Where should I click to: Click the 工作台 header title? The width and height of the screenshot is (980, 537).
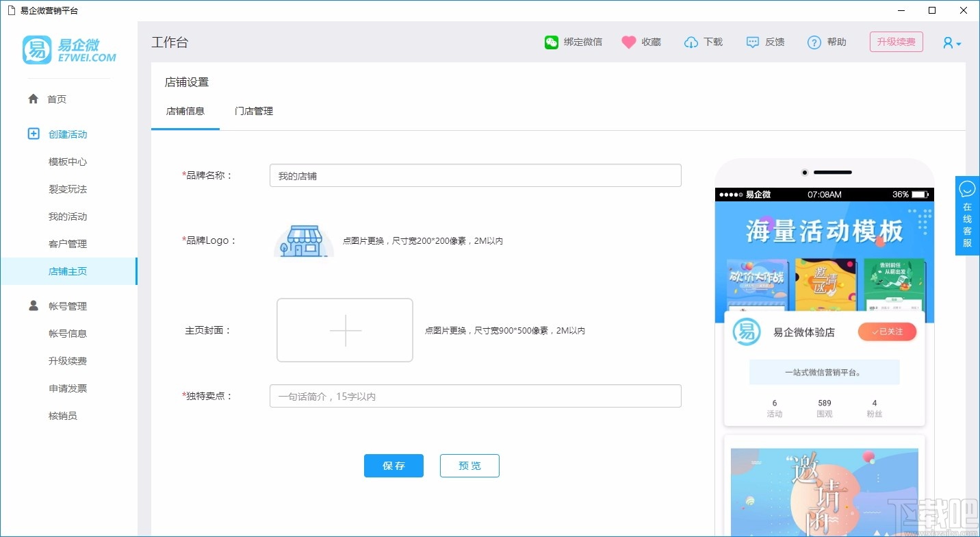pos(170,42)
